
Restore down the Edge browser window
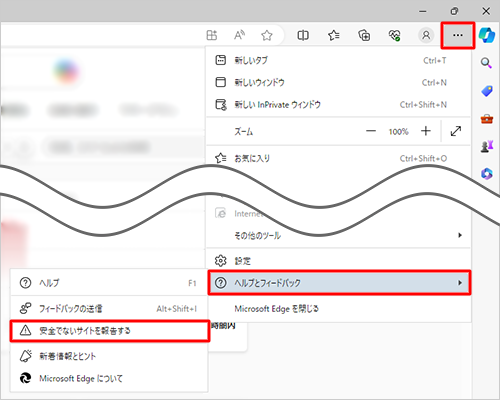tap(454, 11)
